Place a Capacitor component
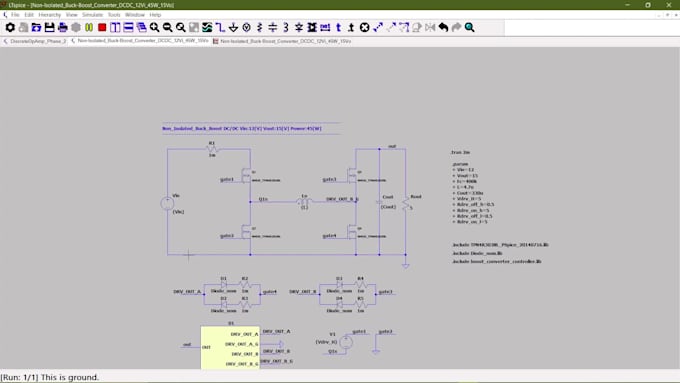 pos(272,27)
